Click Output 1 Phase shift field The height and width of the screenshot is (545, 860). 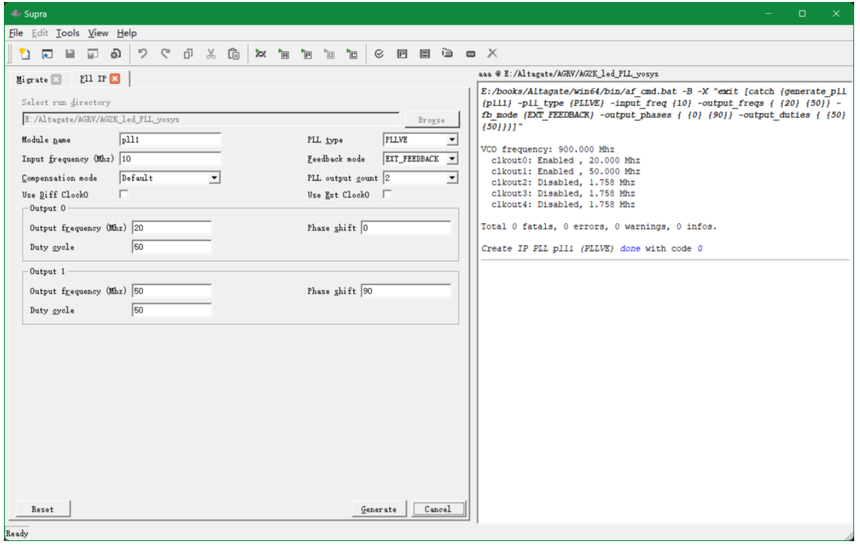point(406,291)
